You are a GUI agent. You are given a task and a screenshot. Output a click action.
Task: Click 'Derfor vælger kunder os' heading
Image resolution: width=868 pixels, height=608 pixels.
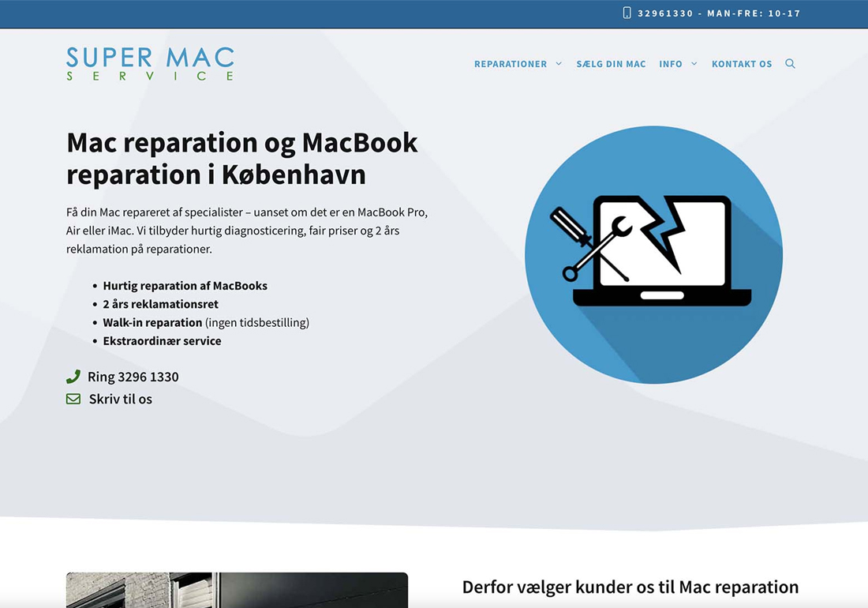[630, 587]
